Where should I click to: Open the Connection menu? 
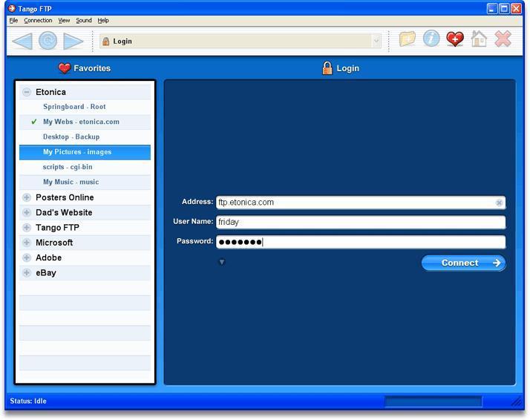click(38, 20)
